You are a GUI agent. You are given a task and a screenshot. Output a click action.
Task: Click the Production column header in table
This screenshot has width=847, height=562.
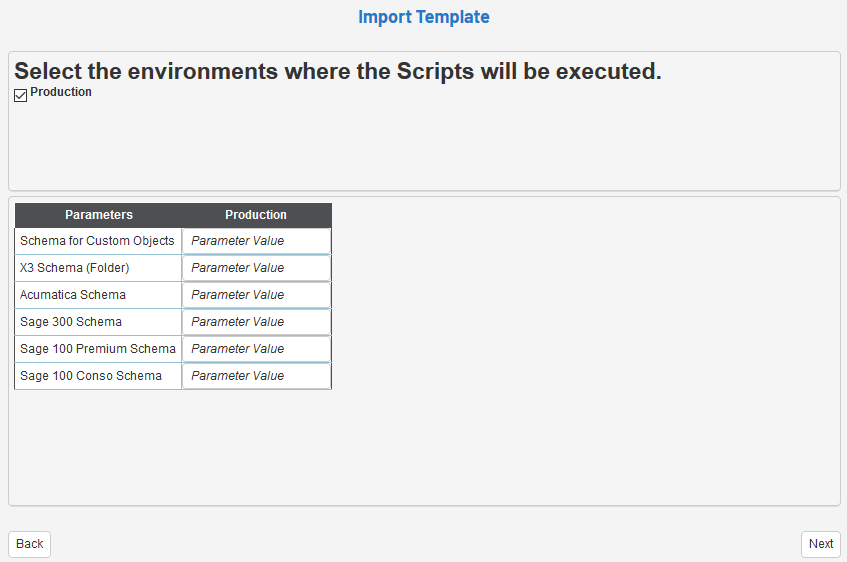(x=256, y=215)
